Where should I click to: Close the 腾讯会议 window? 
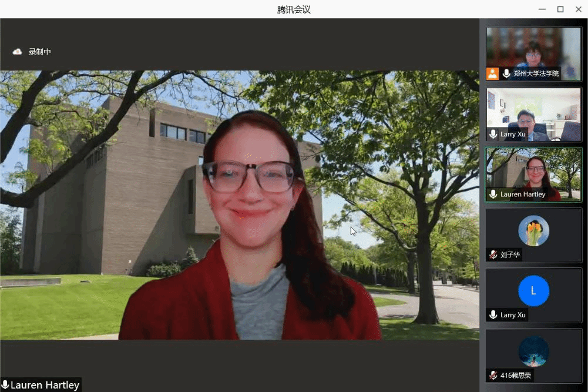click(578, 9)
